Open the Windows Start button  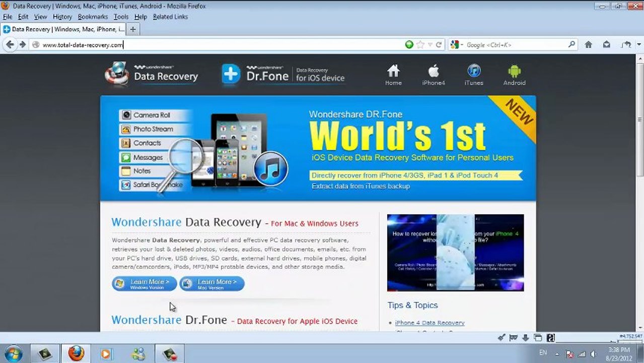[x=14, y=353]
